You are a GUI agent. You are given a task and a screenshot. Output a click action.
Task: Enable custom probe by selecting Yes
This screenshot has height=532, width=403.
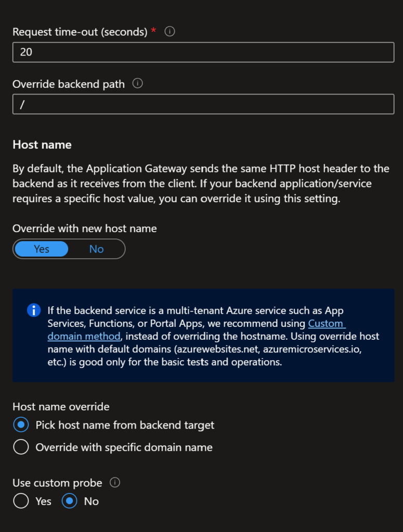[x=21, y=501]
